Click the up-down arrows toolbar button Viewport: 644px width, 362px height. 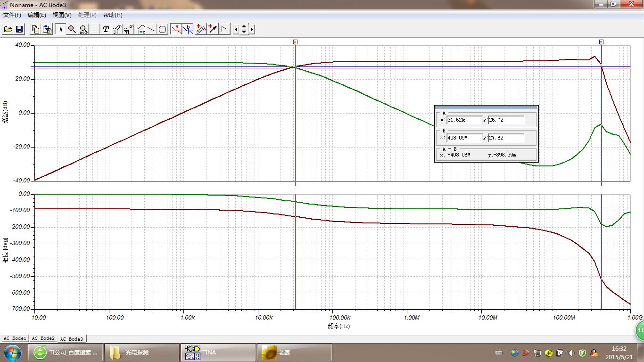pos(244,29)
